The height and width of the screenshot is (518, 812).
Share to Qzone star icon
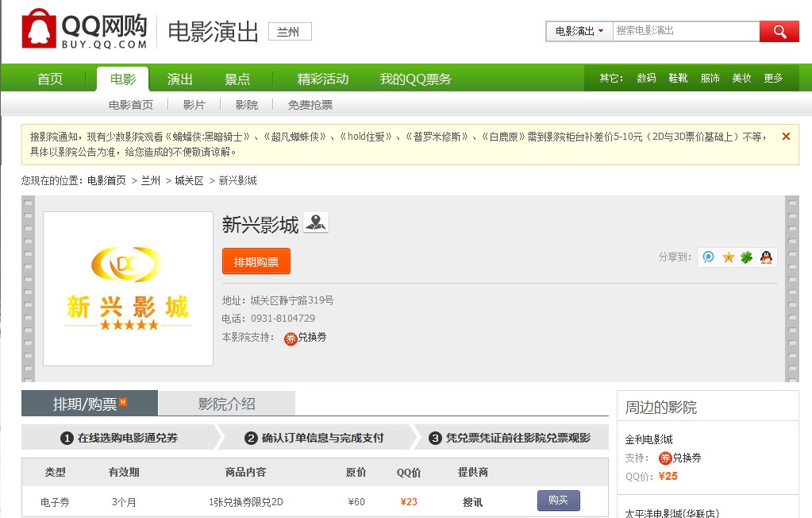728,257
